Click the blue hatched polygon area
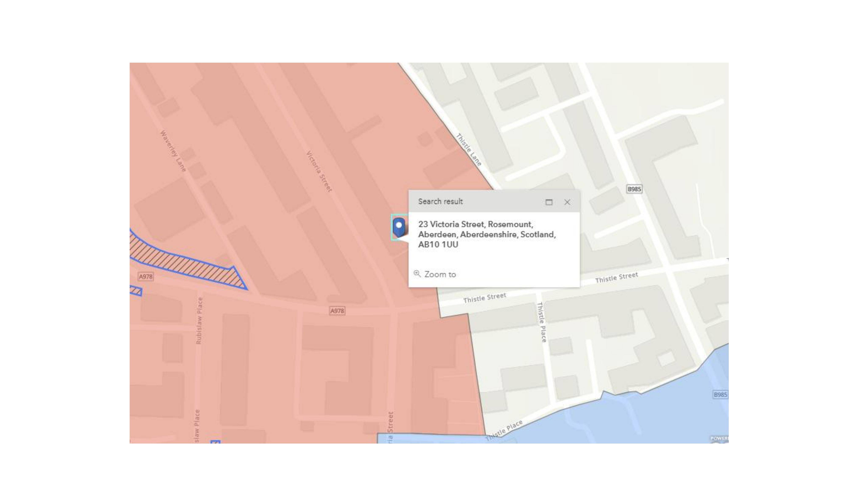This screenshot has width=868, height=488. 189,264
